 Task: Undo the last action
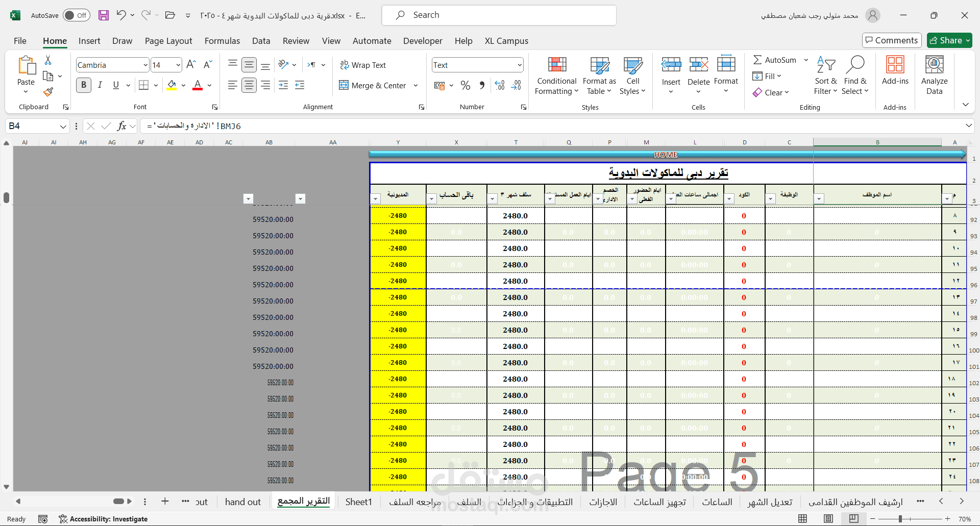(121, 15)
